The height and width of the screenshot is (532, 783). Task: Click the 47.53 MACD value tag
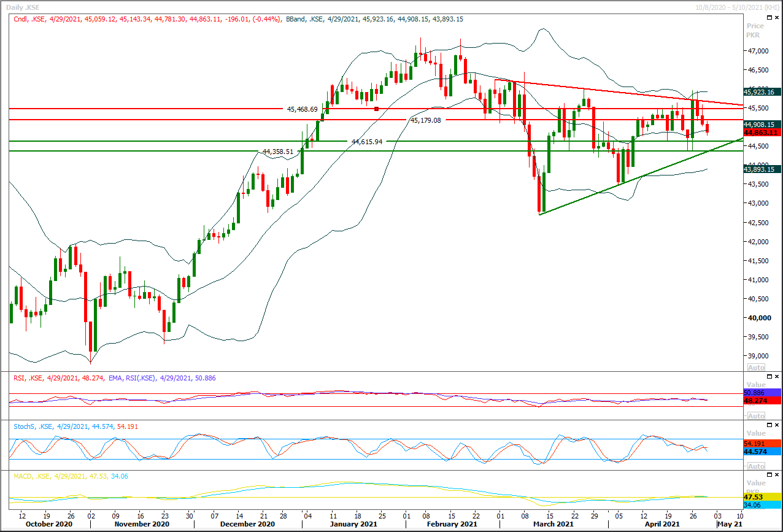(x=762, y=497)
